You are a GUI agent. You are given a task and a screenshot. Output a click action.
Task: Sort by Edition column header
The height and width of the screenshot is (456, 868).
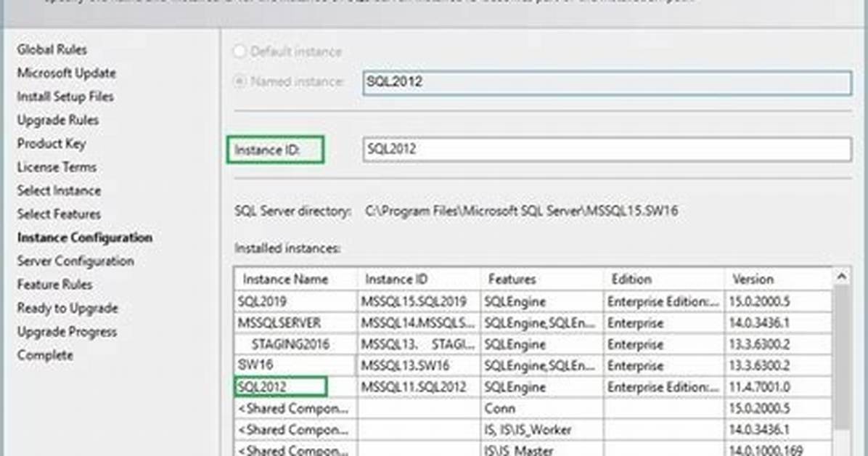(x=664, y=280)
